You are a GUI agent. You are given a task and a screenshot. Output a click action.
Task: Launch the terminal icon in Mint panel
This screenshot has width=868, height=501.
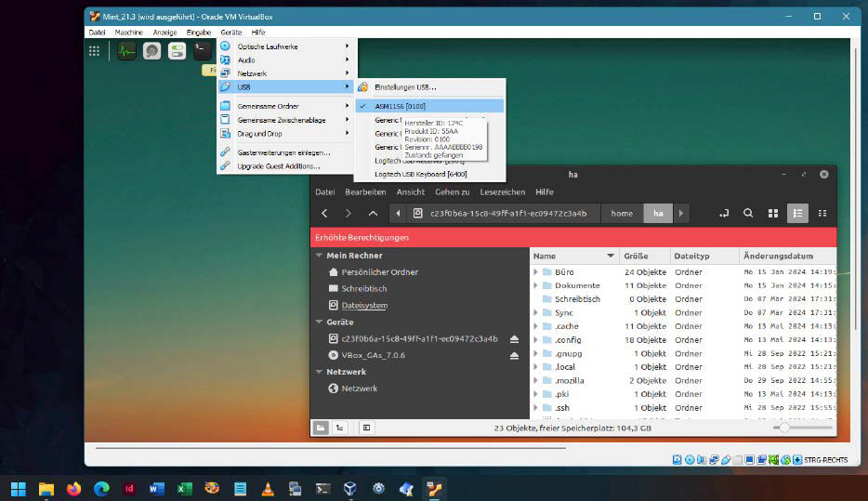tap(202, 51)
